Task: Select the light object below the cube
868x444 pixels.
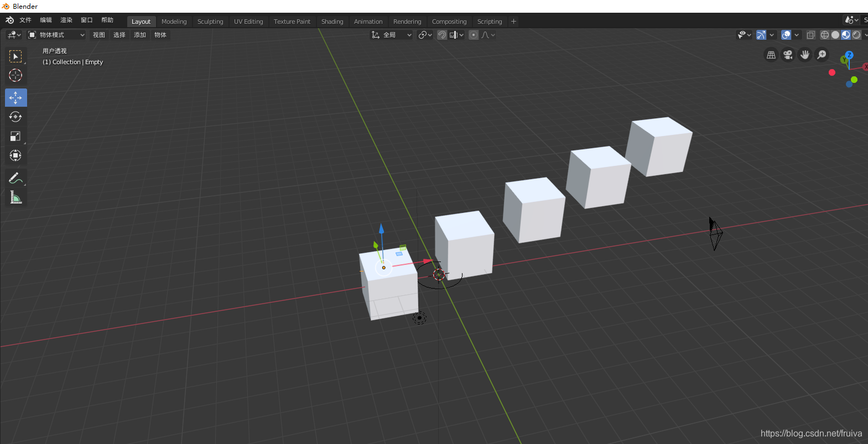Action: 419,318
